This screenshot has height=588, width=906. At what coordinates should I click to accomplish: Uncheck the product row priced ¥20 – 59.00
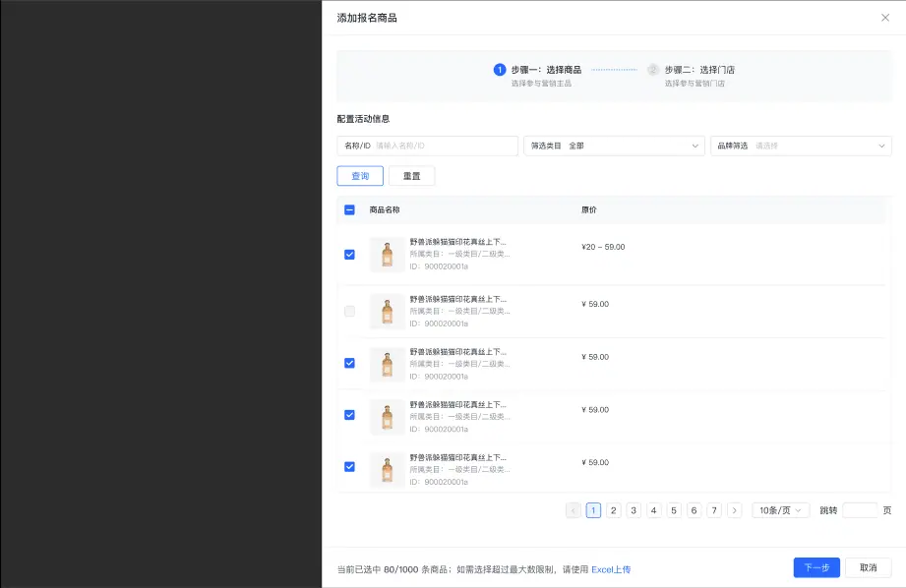(349, 254)
